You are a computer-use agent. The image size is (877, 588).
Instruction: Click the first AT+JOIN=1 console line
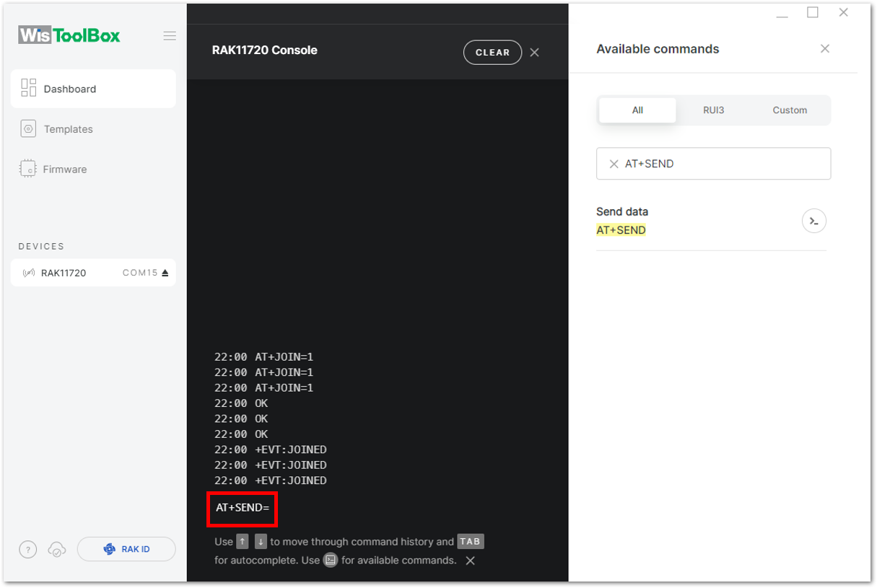(x=263, y=356)
